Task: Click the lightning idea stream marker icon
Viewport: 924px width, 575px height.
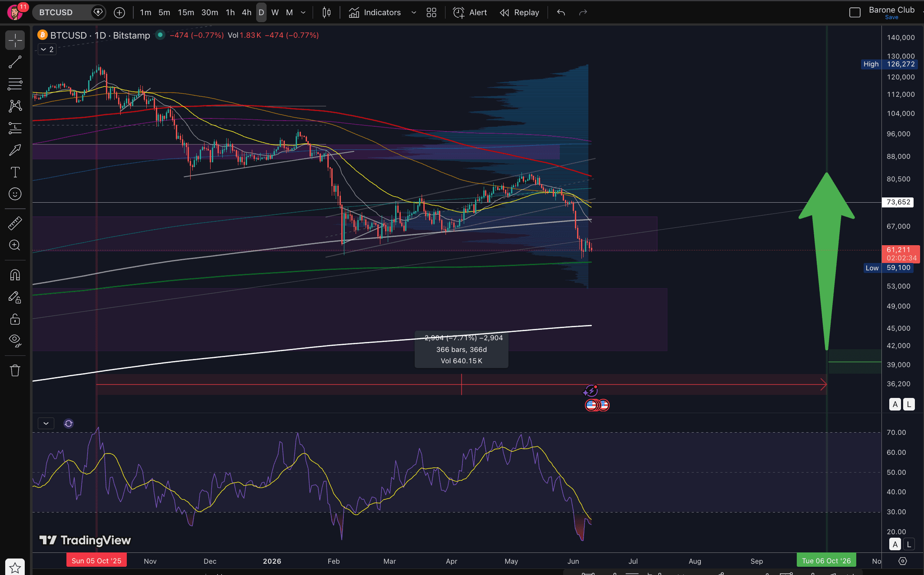Action: coord(591,391)
